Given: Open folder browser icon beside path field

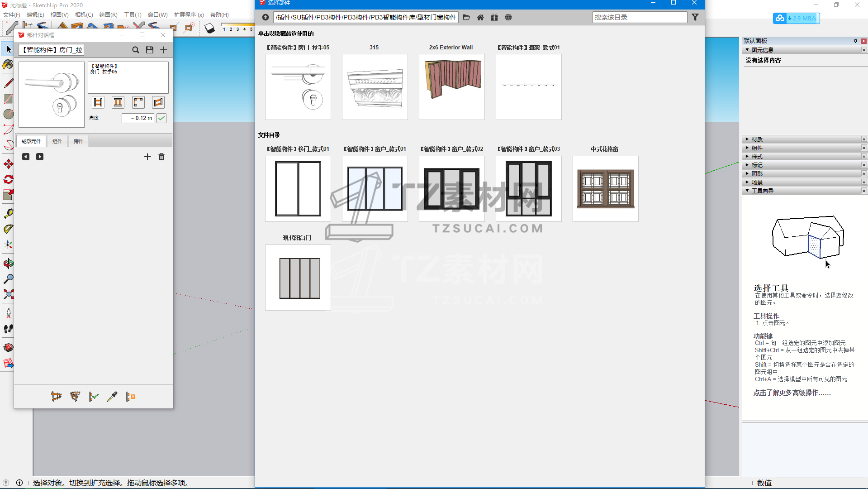Looking at the screenshot, I should click(466, 17).
